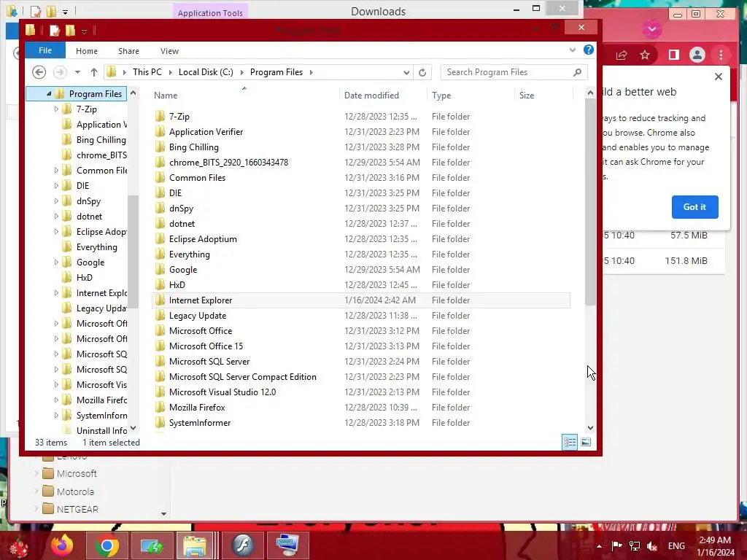Select NETGEAR folder in Downloads window tree

(x=77, y=510)
